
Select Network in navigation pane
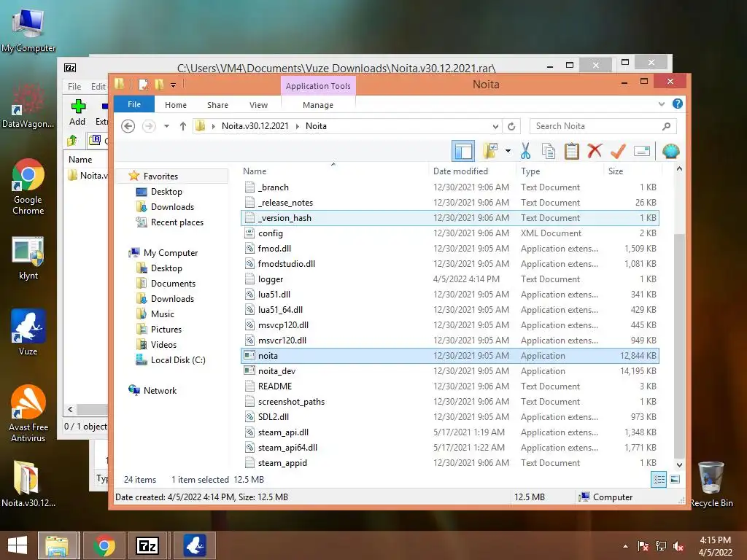coord(160,391)
